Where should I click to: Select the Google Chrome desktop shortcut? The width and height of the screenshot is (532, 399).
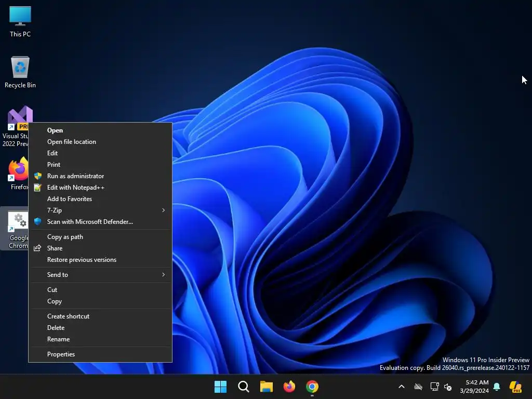pos(15,229)
